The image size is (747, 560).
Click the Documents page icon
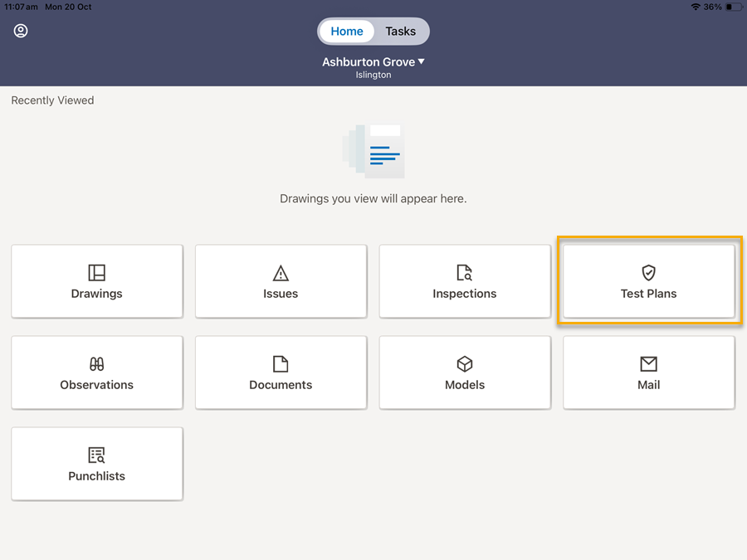(281, 364)
